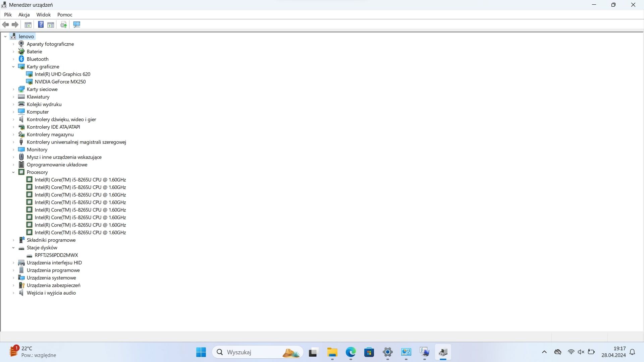644x362 pixels.
Task: Click the show/hide action pane toolbar icon
Action: (51, 24)
